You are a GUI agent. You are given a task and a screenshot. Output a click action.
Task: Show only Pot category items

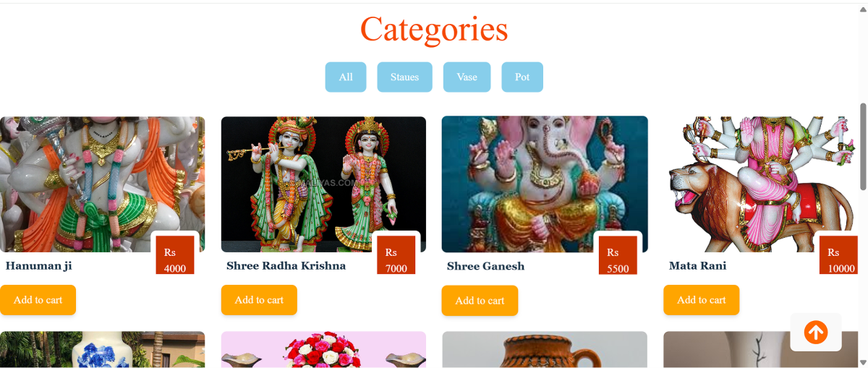(522, 77)
